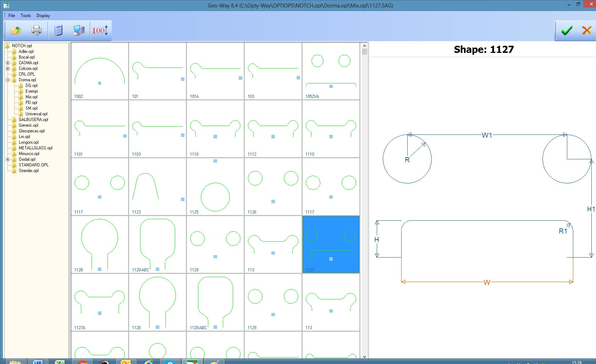Click the R1 corner radius label

[563, 231]
